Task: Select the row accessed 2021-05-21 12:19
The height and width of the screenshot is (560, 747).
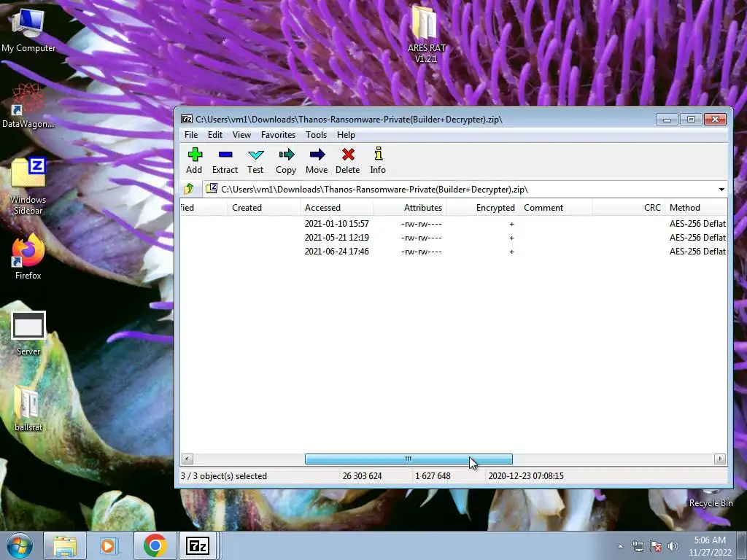Action: point(454,238)
